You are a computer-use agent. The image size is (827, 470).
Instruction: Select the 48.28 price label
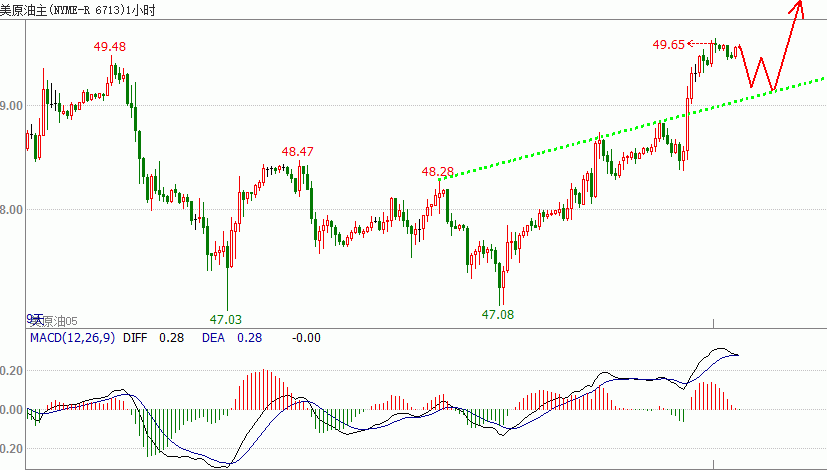pos(438,172)
